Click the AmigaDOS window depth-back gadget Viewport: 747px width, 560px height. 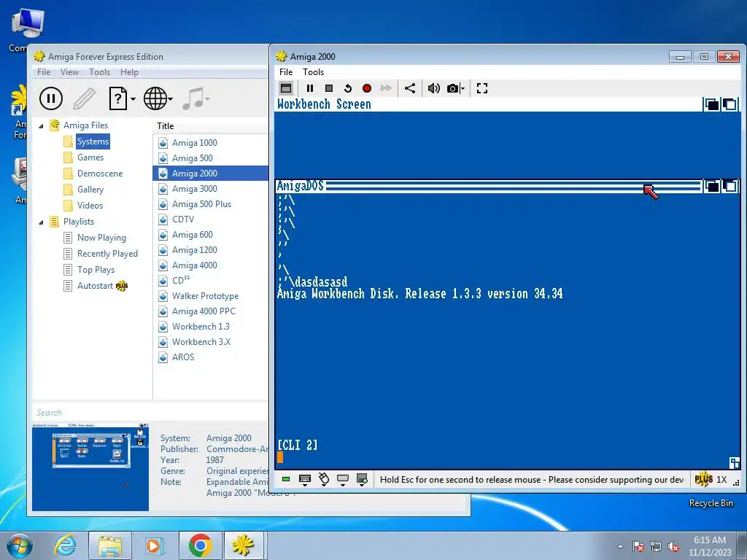712,186
